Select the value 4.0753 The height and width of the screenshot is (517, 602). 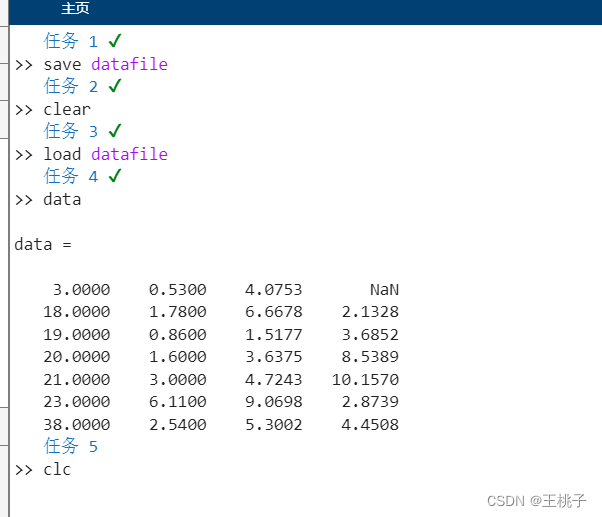tap(274, 289)
